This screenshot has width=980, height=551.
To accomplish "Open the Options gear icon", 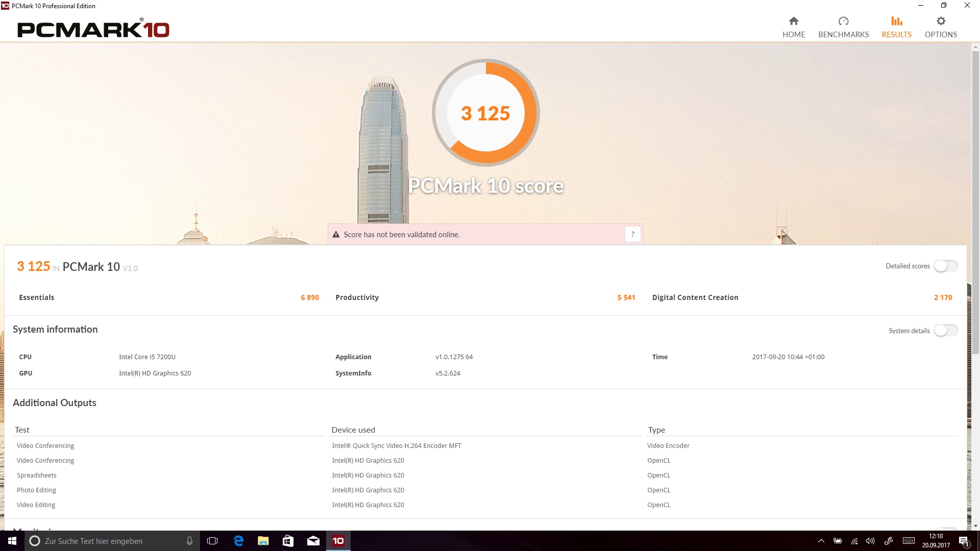I will point(941,21).
